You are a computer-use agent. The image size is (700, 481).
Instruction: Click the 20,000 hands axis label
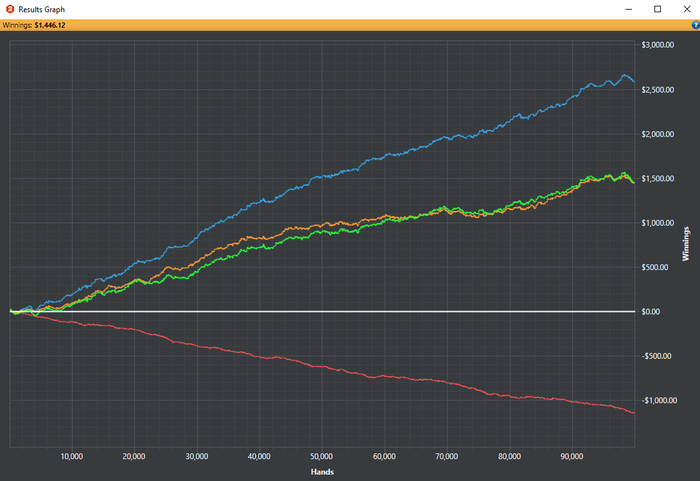(134, 456)
